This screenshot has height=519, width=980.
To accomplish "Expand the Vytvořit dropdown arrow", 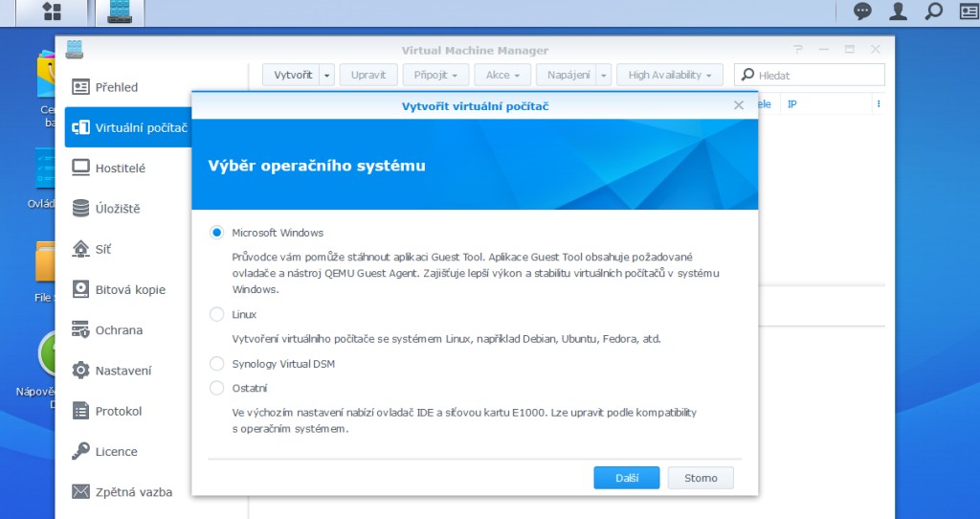I will [x=327, y=75].
